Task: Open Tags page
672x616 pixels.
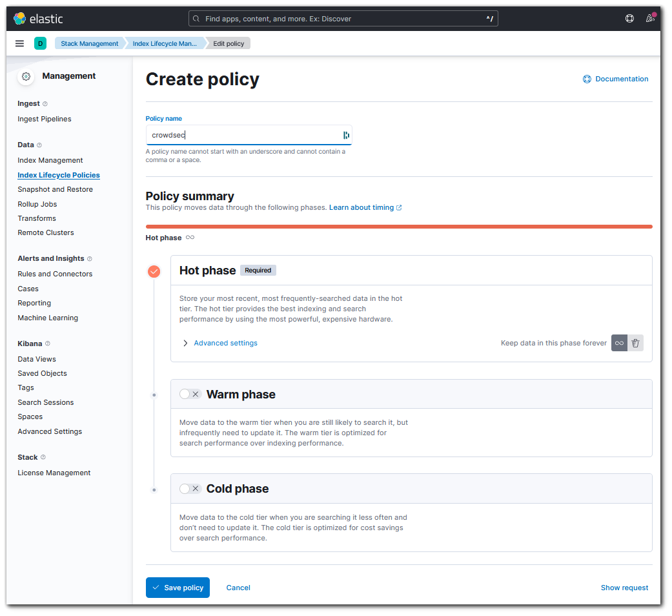Action: point(26,387)
